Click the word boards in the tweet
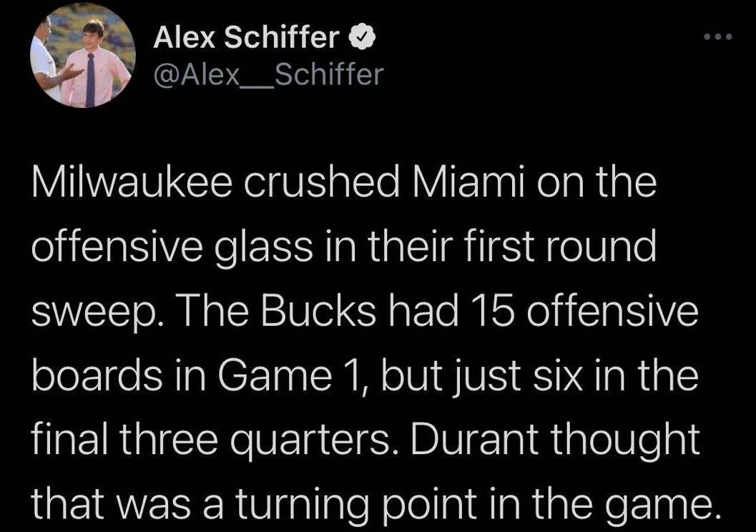 [97, 375]
